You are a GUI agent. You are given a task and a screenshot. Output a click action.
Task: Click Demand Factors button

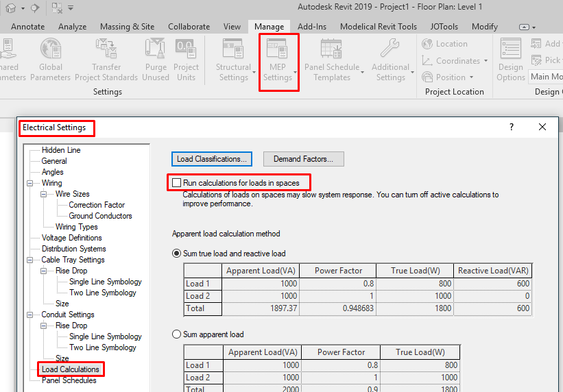coord(303,159)
